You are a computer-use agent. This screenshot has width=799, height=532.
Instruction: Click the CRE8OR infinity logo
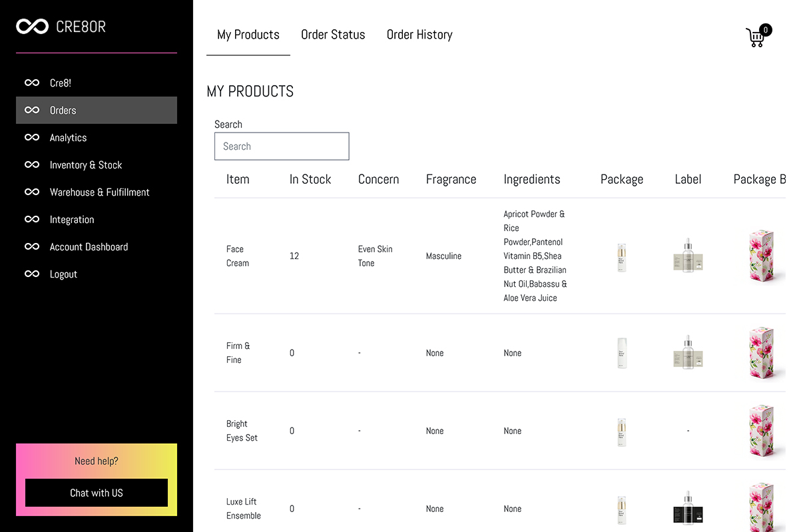[33, 27]
